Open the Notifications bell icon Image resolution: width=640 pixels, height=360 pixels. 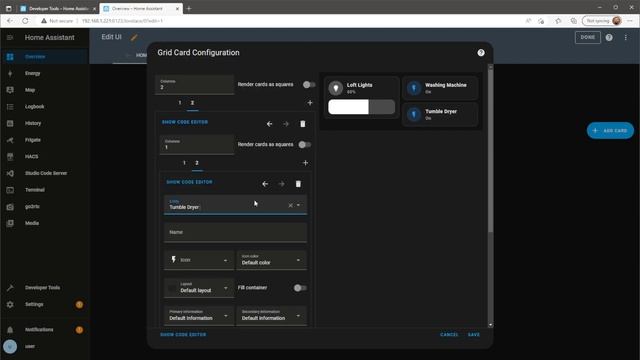tap(10, 330)
